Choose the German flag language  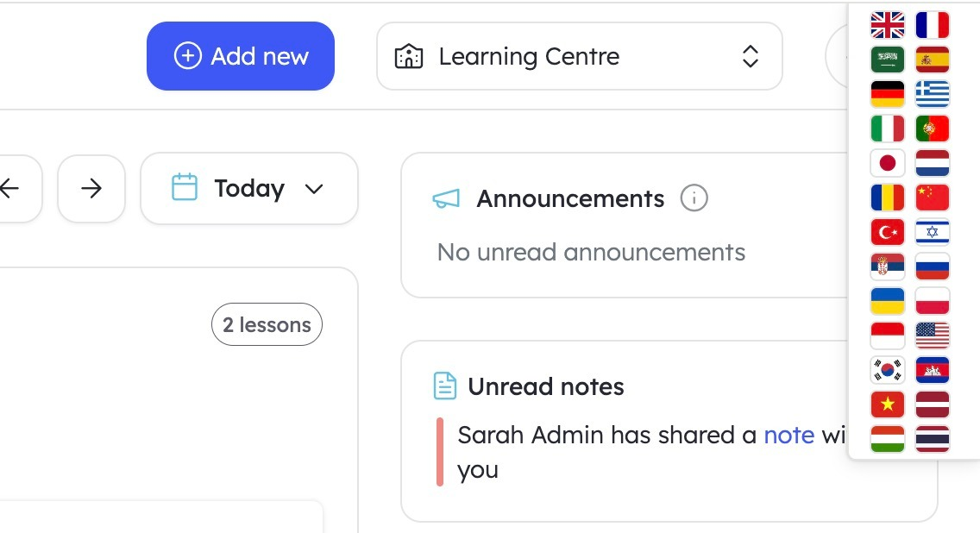click(x=888, y=94)
